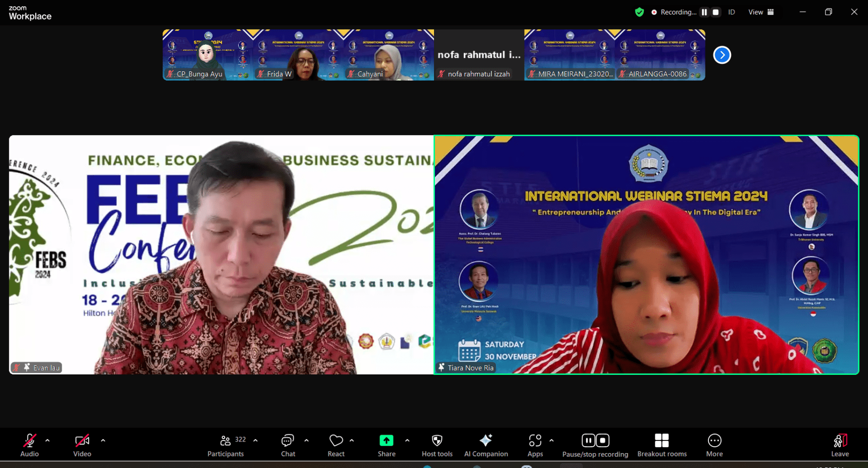This screenshot has height=468, width=868.
Task: Click the blue arrow to see more participants
Action: 722,55
